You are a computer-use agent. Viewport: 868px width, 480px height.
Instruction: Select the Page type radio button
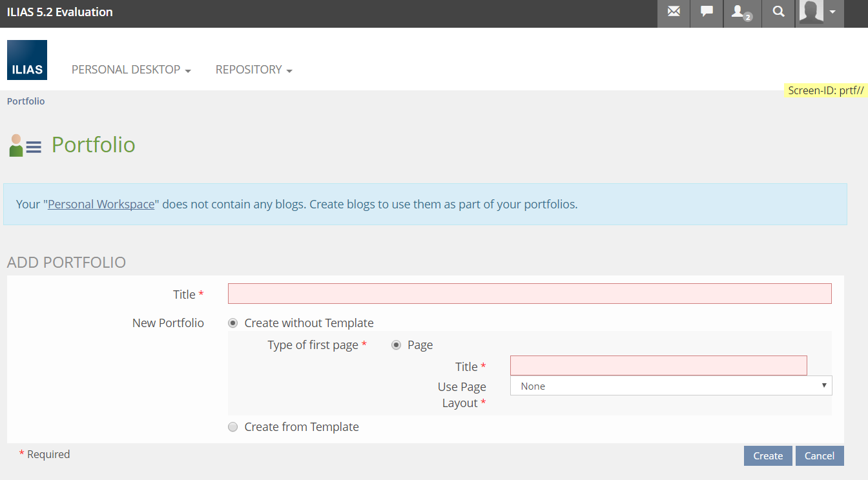397,345
